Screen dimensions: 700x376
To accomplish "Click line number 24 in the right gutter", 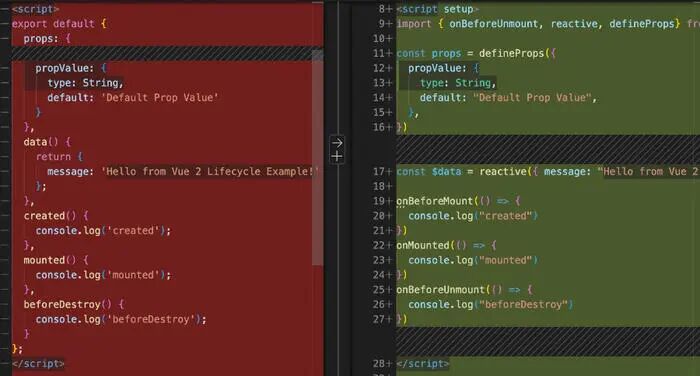I will pyautogui.click(x=379, y=274).
